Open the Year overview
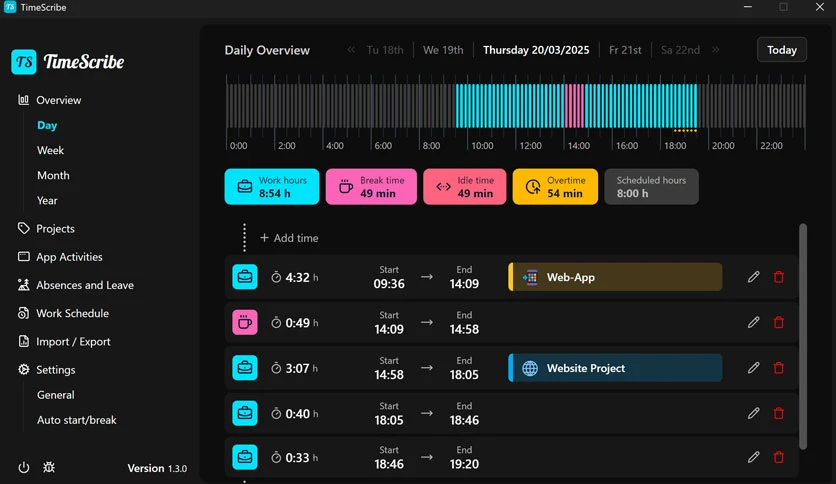The width and height of the screenshot is (836, 484). coord(47,200)
